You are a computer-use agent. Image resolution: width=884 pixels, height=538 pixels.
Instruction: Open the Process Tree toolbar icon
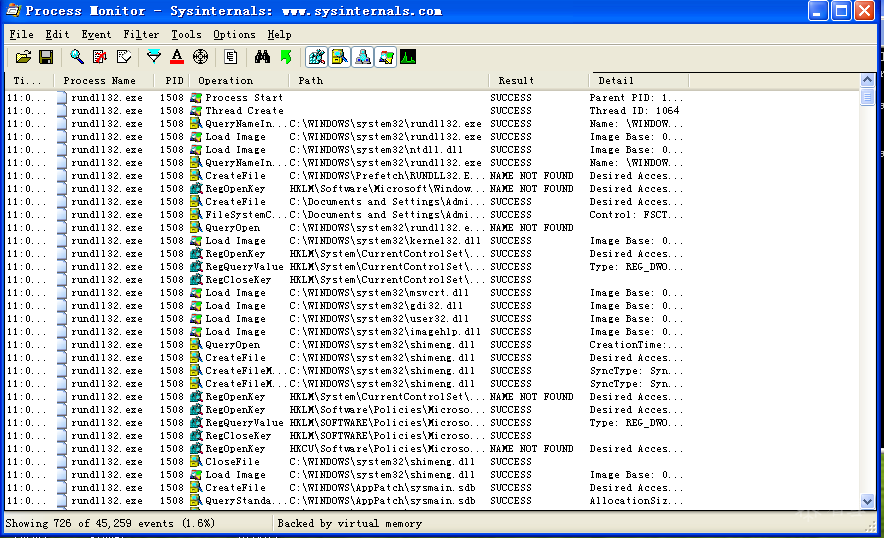point(230,57)
